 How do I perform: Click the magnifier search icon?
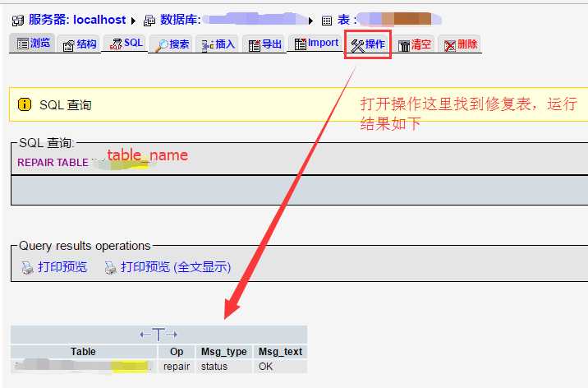point(162,45)
